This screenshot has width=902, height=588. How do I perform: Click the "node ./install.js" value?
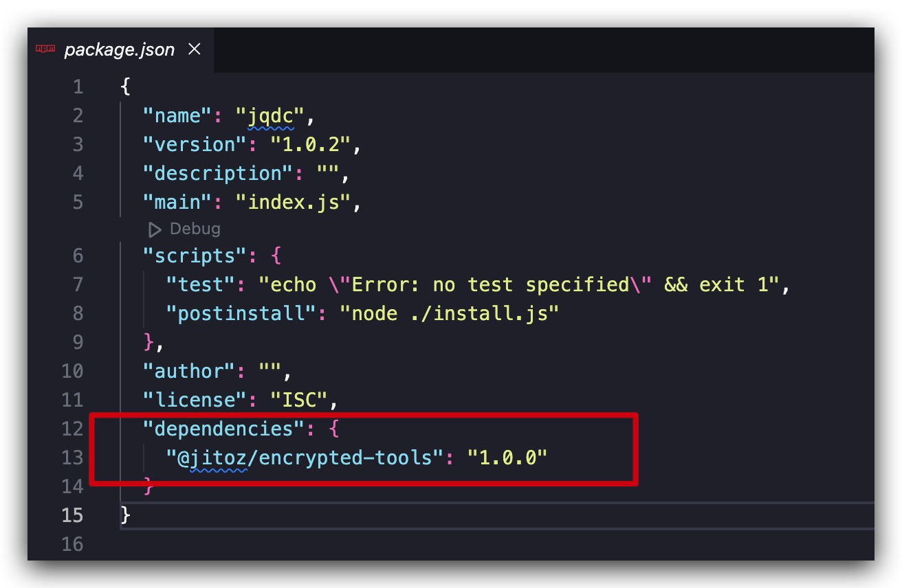pyautogui.click(x=449, y=314)
